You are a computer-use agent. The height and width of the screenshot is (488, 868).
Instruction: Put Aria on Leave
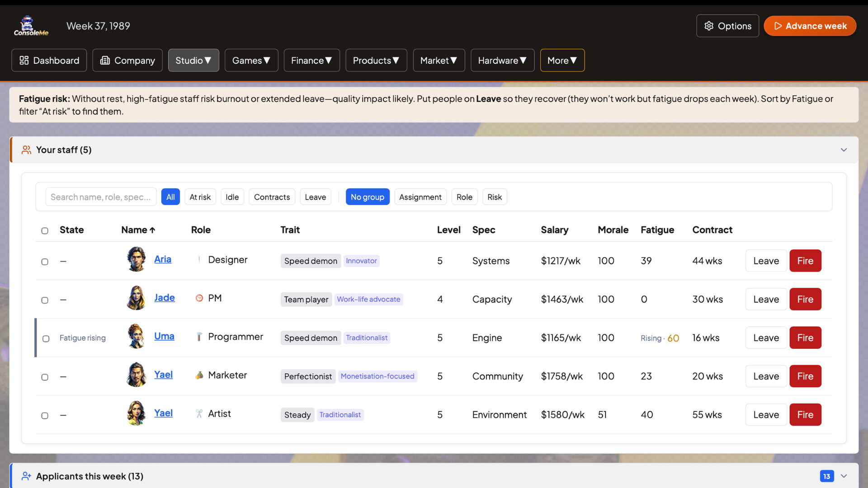766,261
